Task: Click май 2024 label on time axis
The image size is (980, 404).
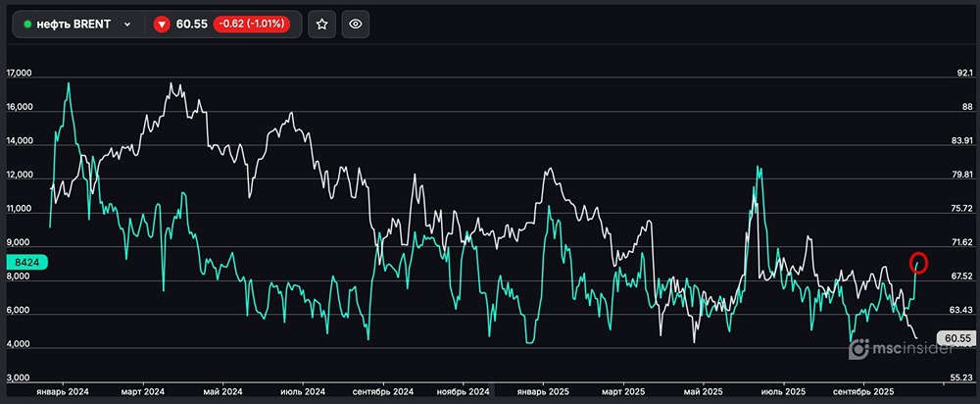Action: (221, 391)
